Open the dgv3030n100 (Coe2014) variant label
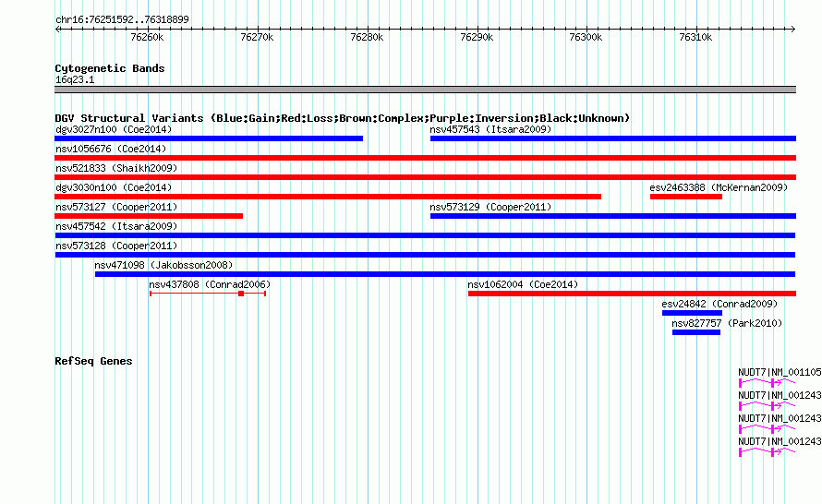822x504 pixels. click(114, 187)
